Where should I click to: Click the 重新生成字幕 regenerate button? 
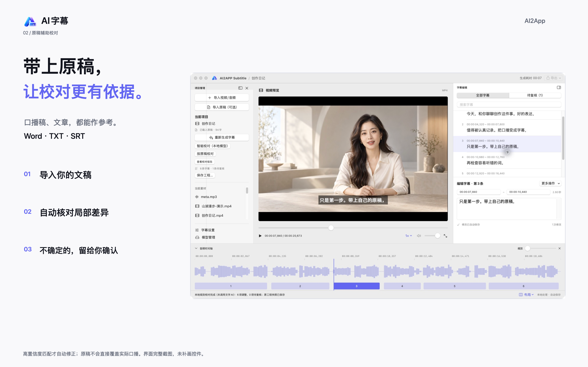222,137
